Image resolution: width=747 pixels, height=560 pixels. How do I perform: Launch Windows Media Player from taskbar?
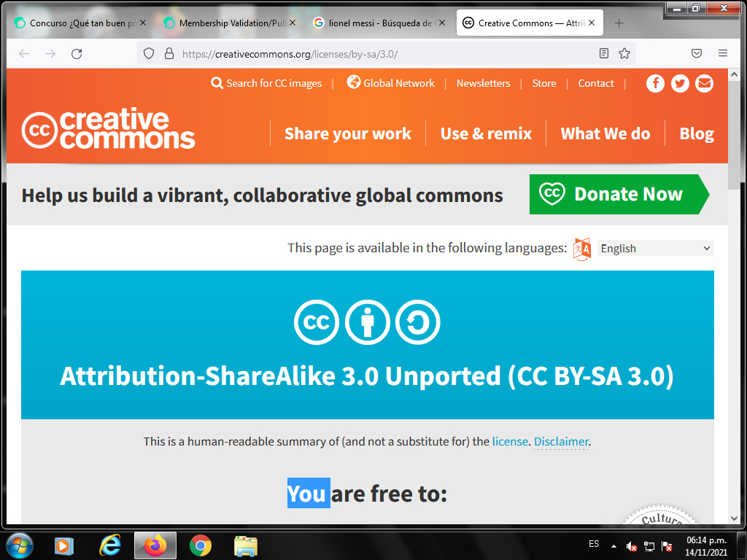click(x=64, y=545)
